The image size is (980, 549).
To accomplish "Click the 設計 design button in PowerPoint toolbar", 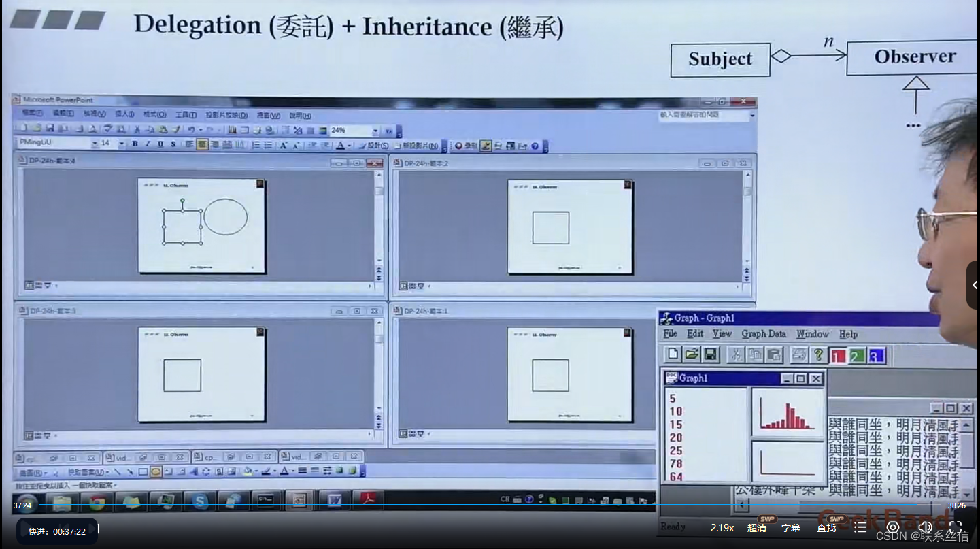I will (x=375, y=146).
